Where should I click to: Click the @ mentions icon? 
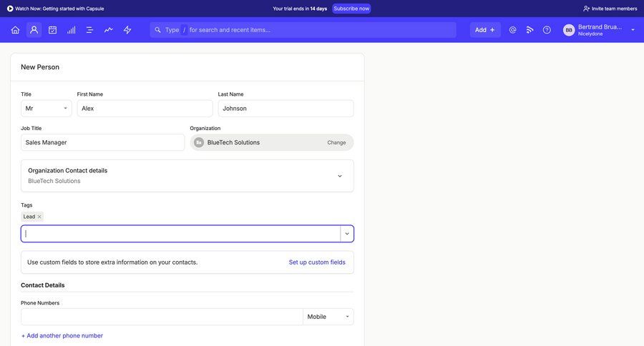pos(512,30)
